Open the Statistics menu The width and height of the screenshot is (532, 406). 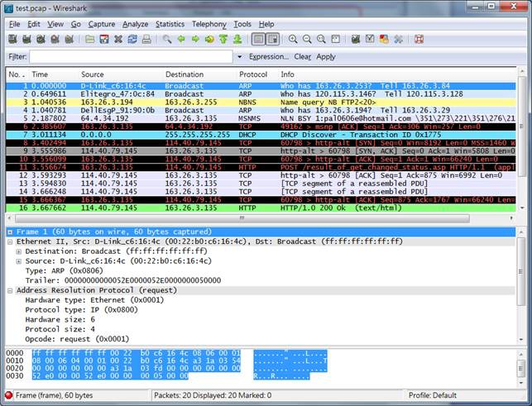(x=170, y=25)
